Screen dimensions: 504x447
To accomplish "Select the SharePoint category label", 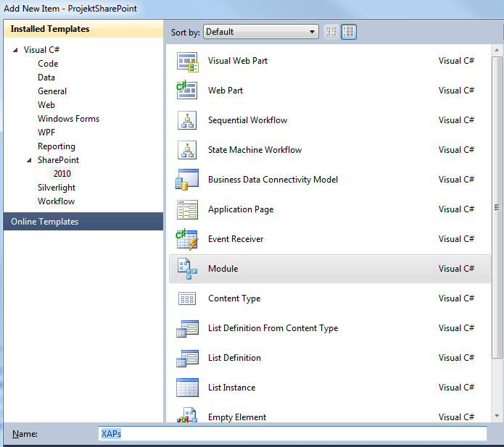I will pyautogui.click(x=58, y=160).
